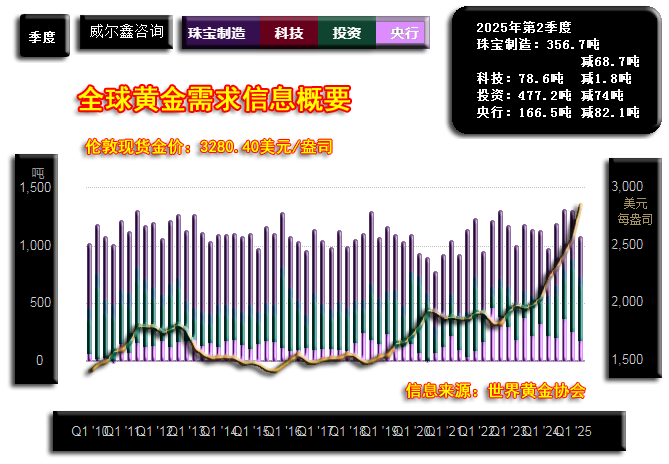
Task: Click the 美元 每盎司 axis unit label
Action: [635, 212]
